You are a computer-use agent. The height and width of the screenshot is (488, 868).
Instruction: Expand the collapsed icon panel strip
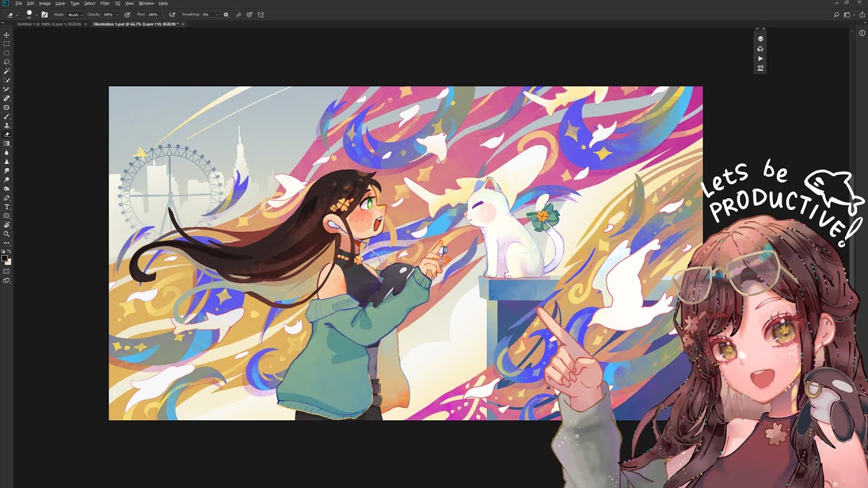point(757,28)
